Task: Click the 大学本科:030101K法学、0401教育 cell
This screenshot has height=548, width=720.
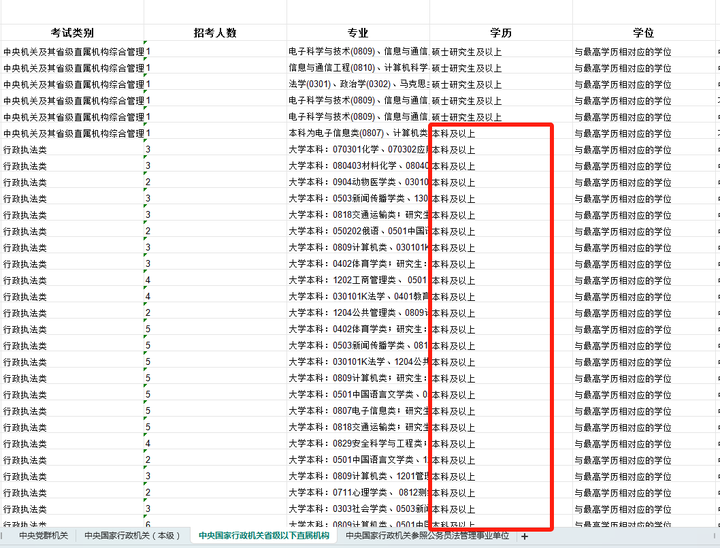Action: click(358, 297)
